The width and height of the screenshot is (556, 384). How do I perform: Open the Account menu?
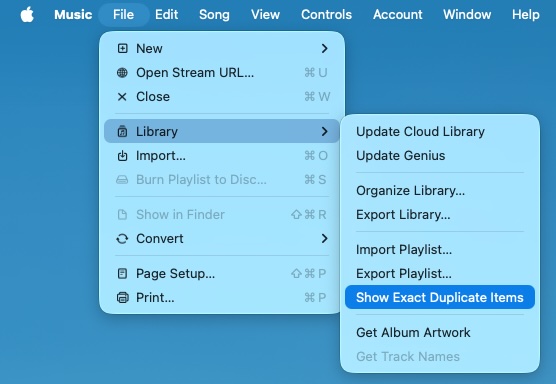(397, 15)
